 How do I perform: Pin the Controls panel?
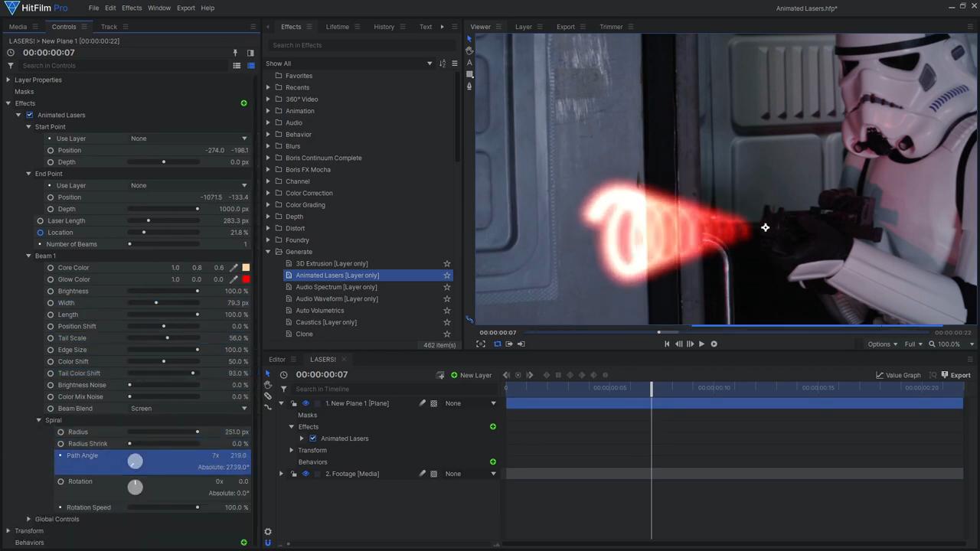click(235, 53)
